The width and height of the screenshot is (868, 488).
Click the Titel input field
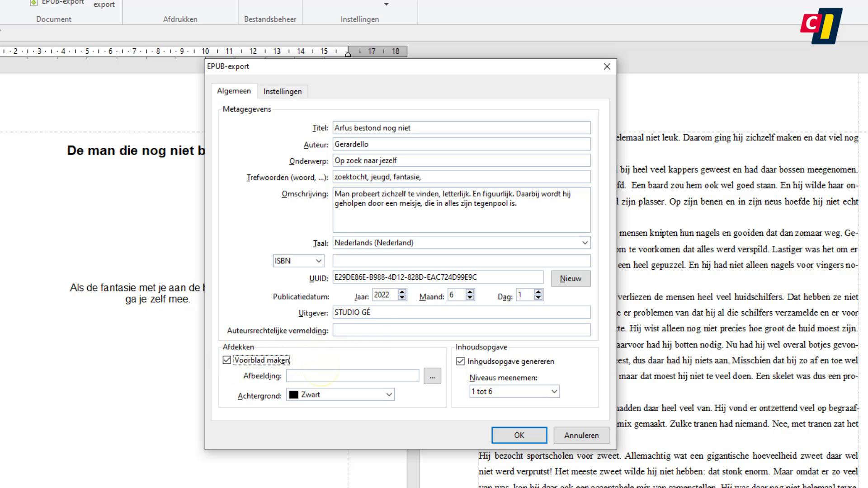[x=461, y=127]
